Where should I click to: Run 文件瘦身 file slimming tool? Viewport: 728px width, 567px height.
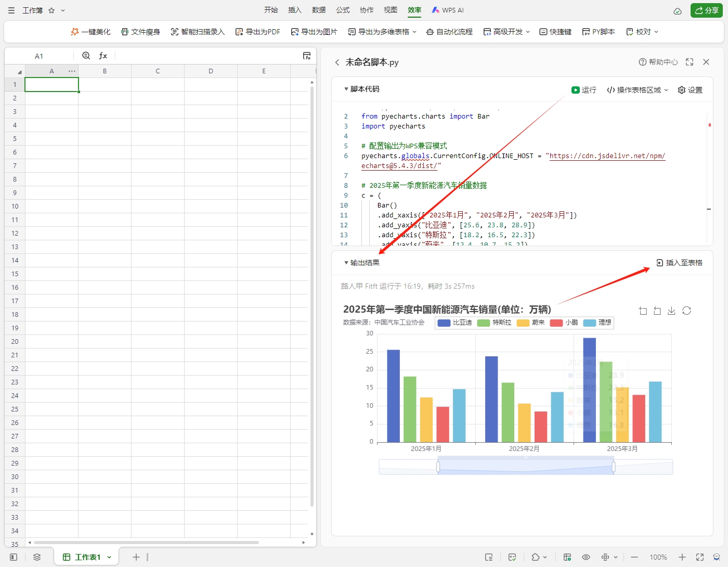click(140, 32)
